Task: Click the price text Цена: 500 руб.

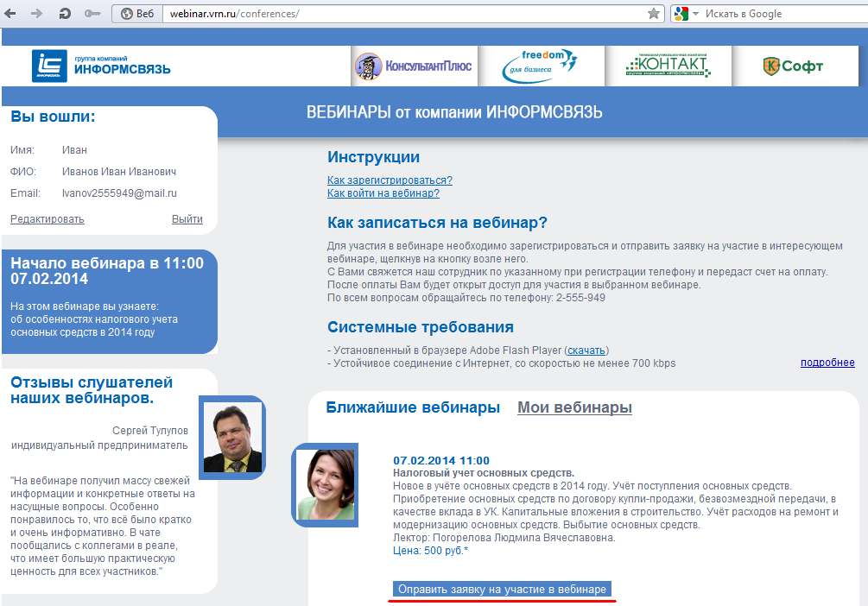Action: 430,551
